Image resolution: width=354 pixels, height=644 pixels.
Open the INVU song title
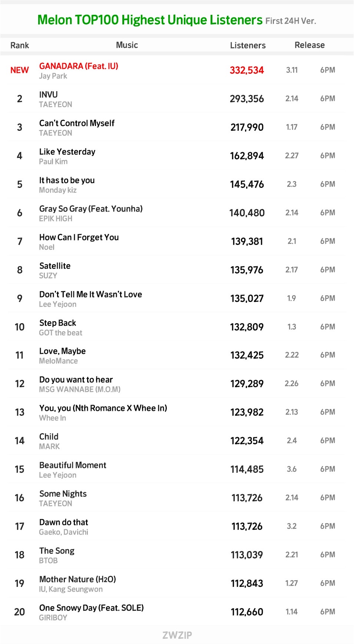click(49, 94)
